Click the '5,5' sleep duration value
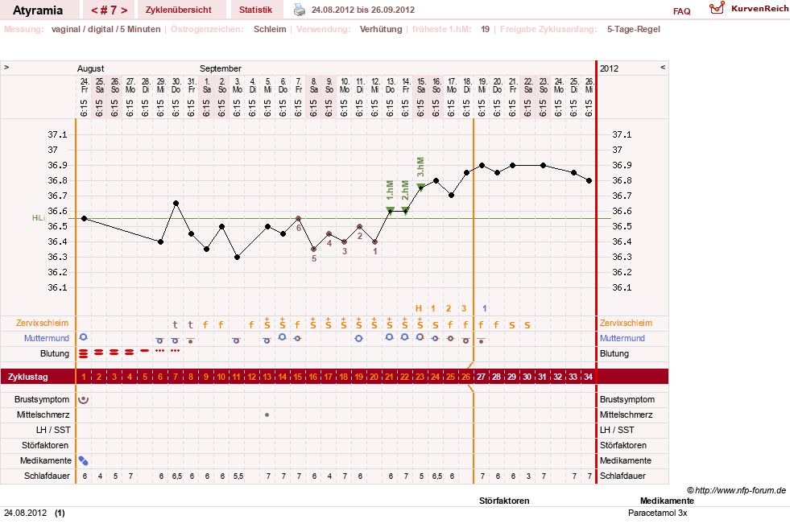 238,476
